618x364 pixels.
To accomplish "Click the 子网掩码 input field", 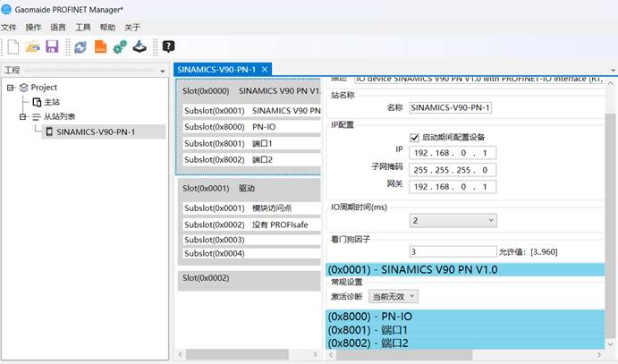I will (453, 170).
